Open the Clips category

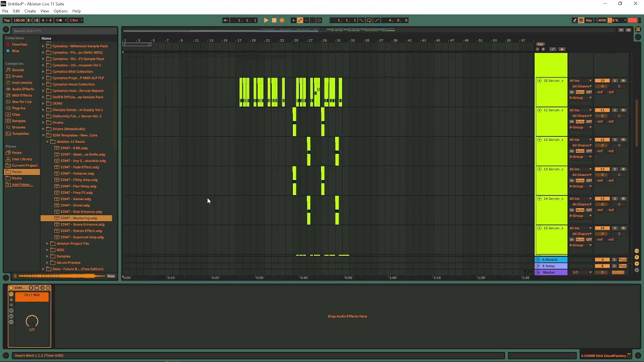click(x=16, y=114)
